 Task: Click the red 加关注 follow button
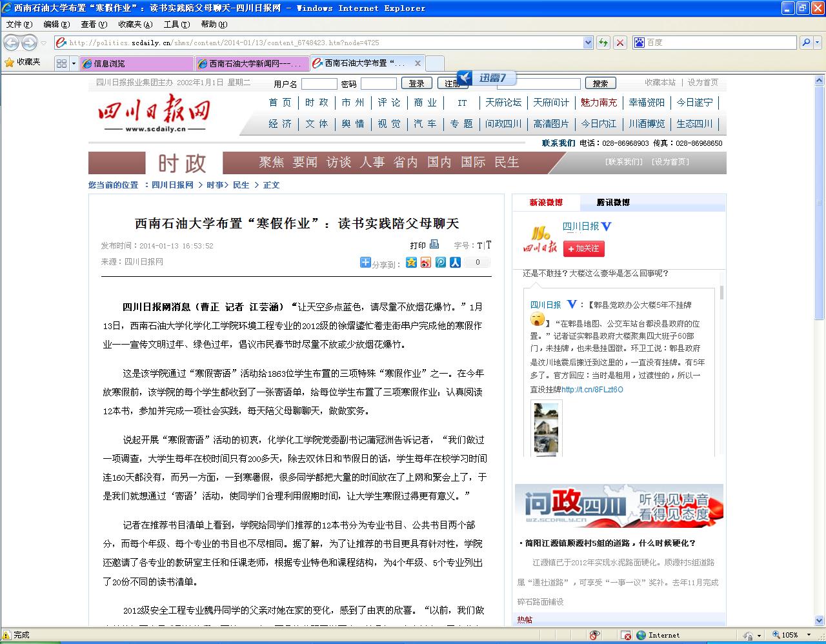click(583, 248)
